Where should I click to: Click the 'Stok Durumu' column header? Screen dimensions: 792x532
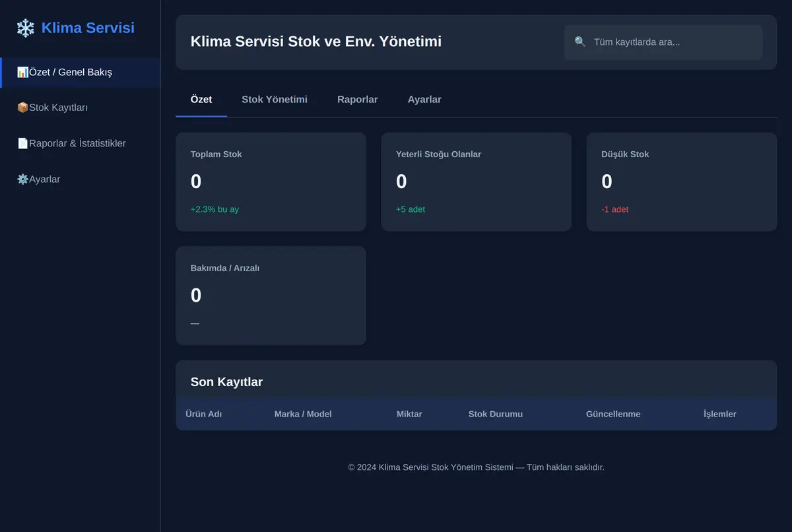pos(496,414)
